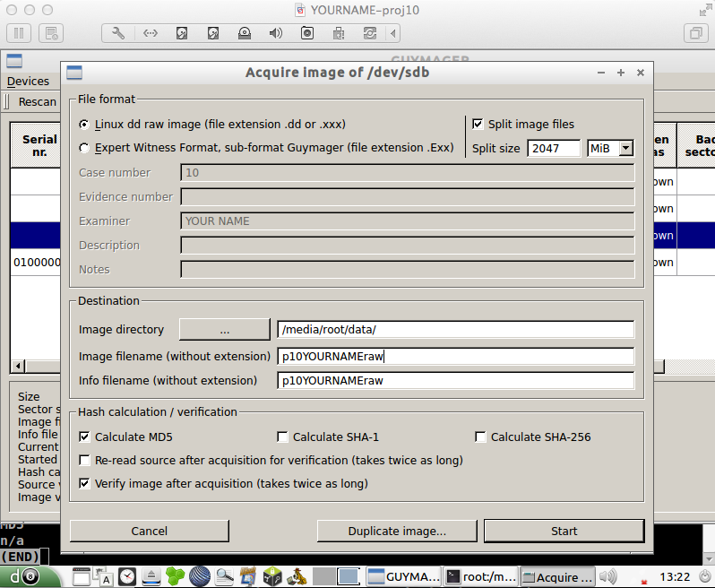Viewport: 715px width, 588px height.
Task: Click the Image filename input field
Action: tap(455, 356)
